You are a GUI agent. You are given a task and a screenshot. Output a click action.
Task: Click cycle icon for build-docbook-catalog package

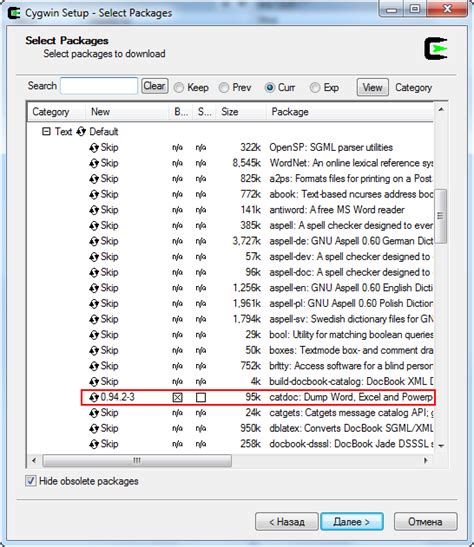(94, 382)
